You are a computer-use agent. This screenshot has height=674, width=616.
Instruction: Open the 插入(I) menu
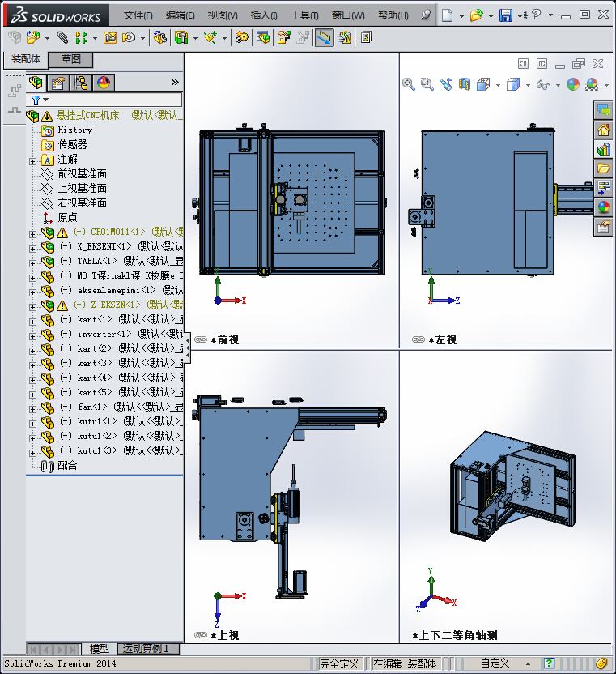click(x=264, y=15)
